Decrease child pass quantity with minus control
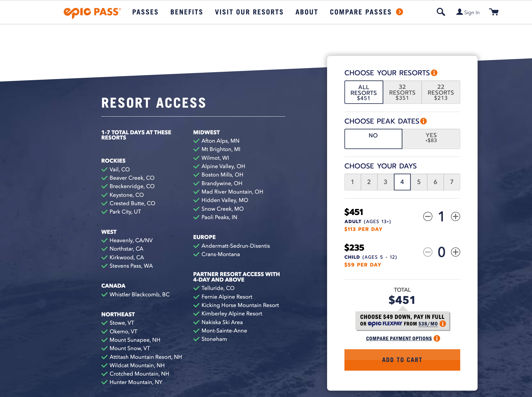Screen dimensions: 532x397 pyautogui.click(x=428, y=252)
